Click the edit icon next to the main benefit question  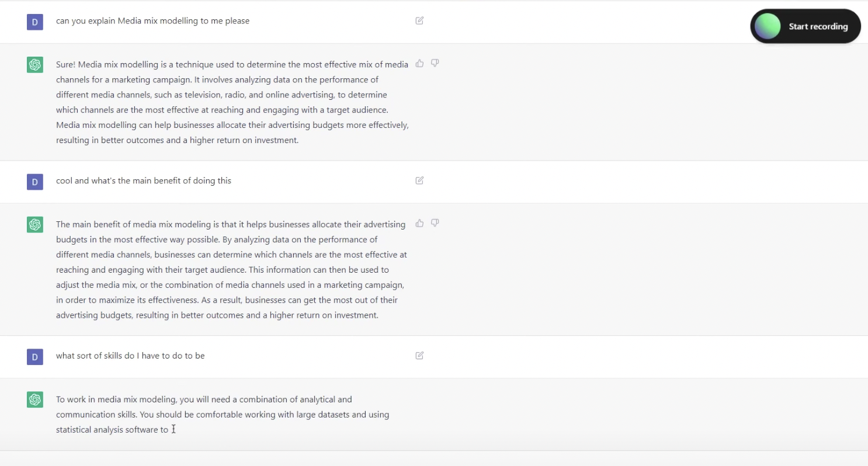click(x=419, y=180)
